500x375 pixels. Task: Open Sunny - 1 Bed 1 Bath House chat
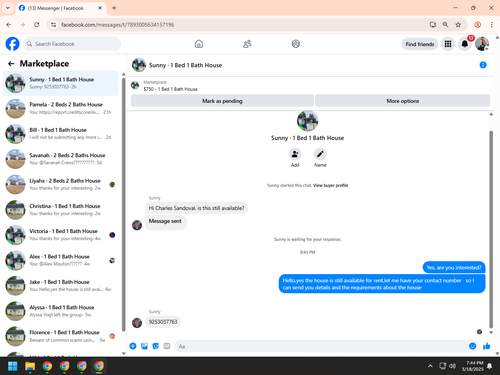tap(61, 83)
